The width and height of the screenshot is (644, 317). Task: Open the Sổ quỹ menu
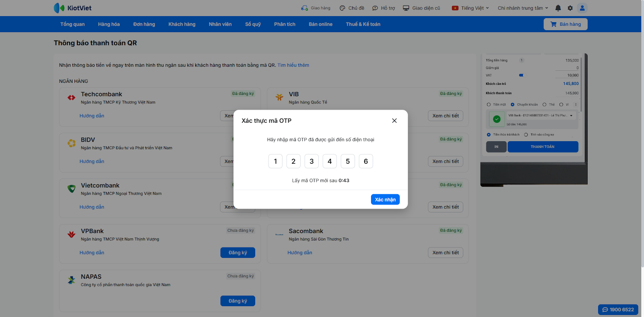(x=253, y=24)
